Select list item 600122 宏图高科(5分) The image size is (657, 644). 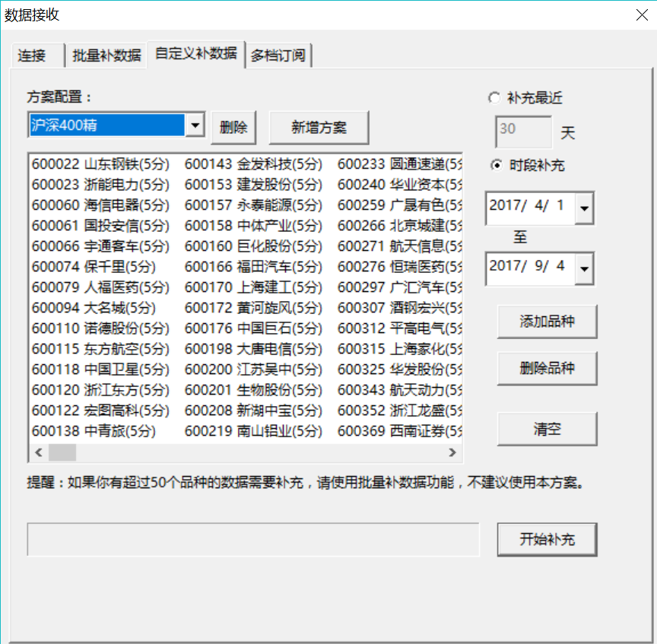pos(100,411)
